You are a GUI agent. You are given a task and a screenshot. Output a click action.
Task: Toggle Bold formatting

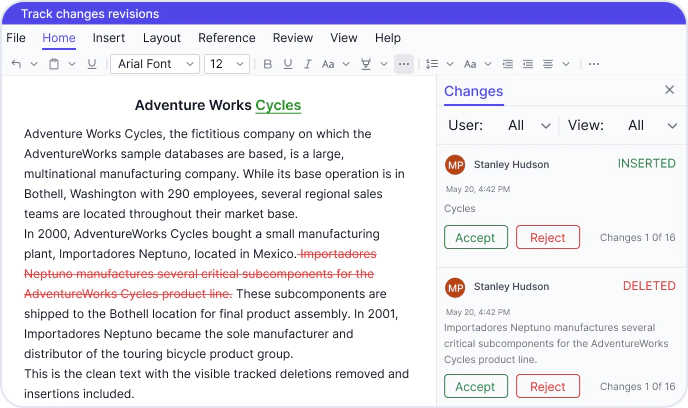[x=268, y=64]
